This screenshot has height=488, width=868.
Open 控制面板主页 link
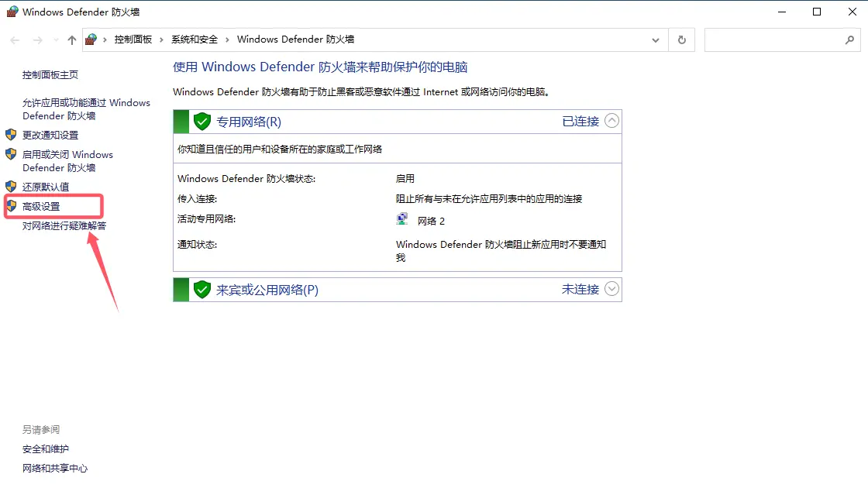tap(50, 74)
